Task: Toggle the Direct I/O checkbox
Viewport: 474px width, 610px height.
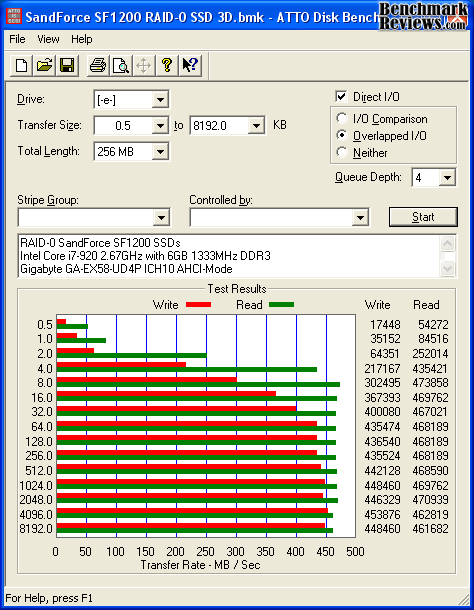Action: click(x=341, y=96)
